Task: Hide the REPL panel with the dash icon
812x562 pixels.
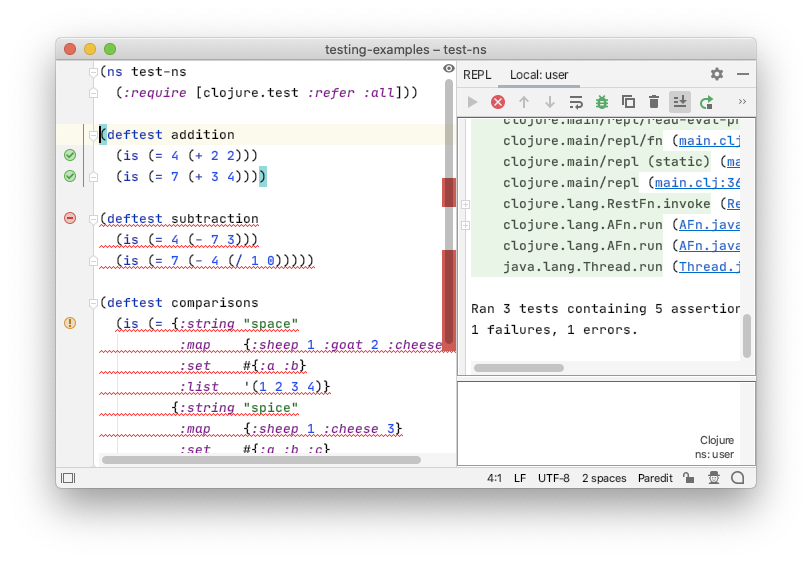Action: pyautogui.click(x=743, y=74)
